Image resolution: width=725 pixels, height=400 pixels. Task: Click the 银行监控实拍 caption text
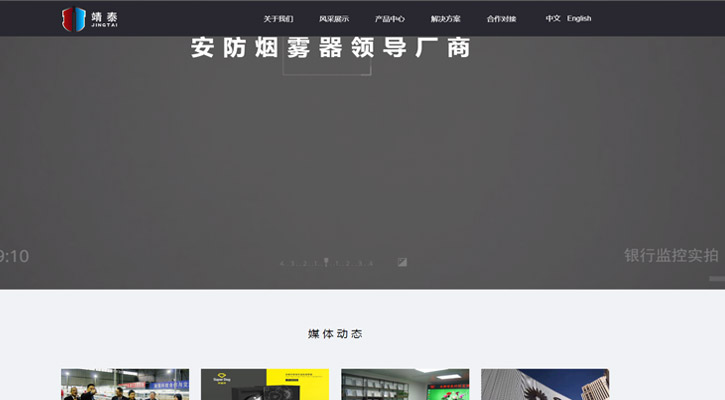[671, 256]
